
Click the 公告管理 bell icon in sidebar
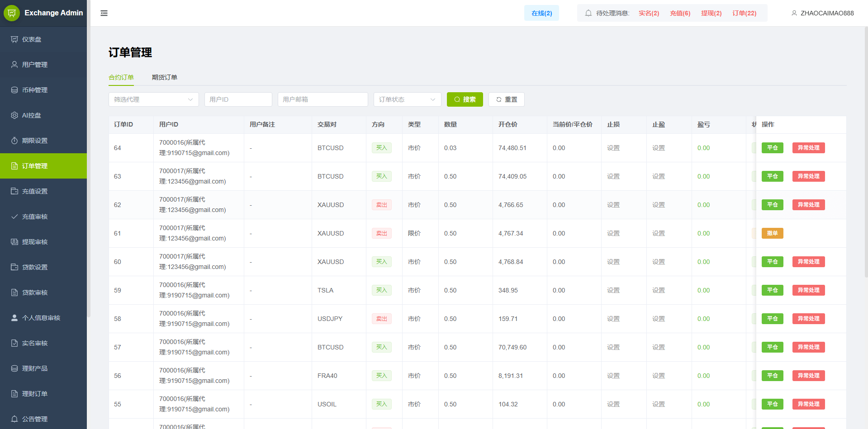coord(14,419)
